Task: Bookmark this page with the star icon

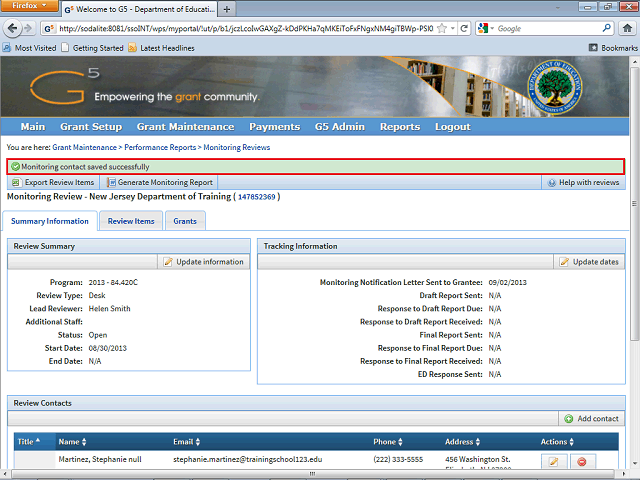Action: [x=442, y=28]
